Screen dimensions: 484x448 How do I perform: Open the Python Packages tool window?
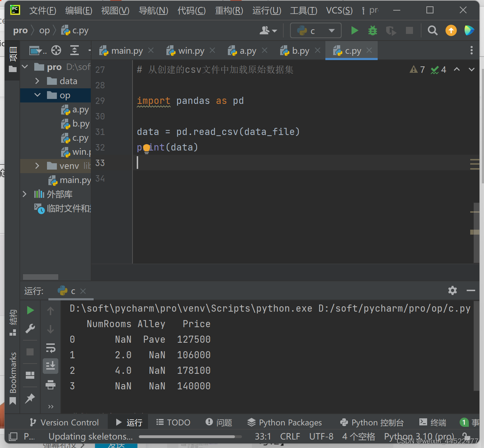(x=284, y=422)
